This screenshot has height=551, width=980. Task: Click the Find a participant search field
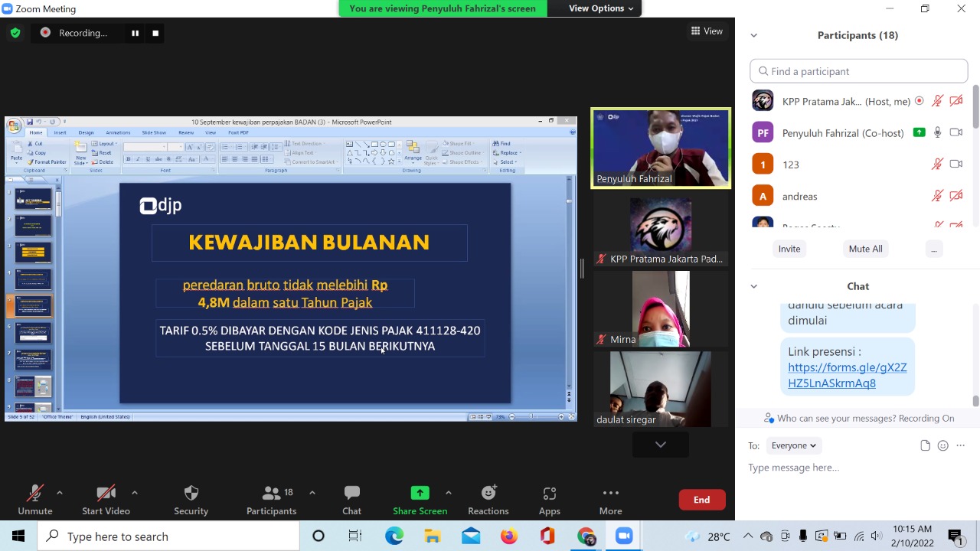pos(859,71)
